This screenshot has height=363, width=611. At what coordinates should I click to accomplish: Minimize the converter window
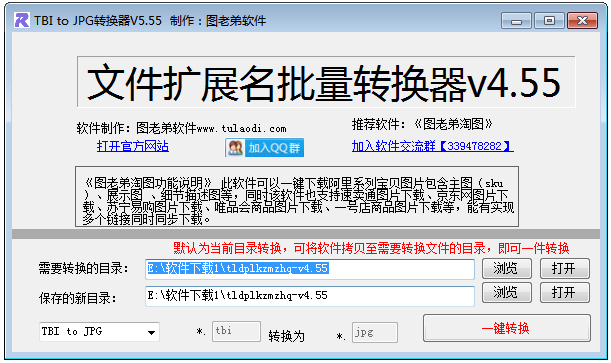pos(516,21)
